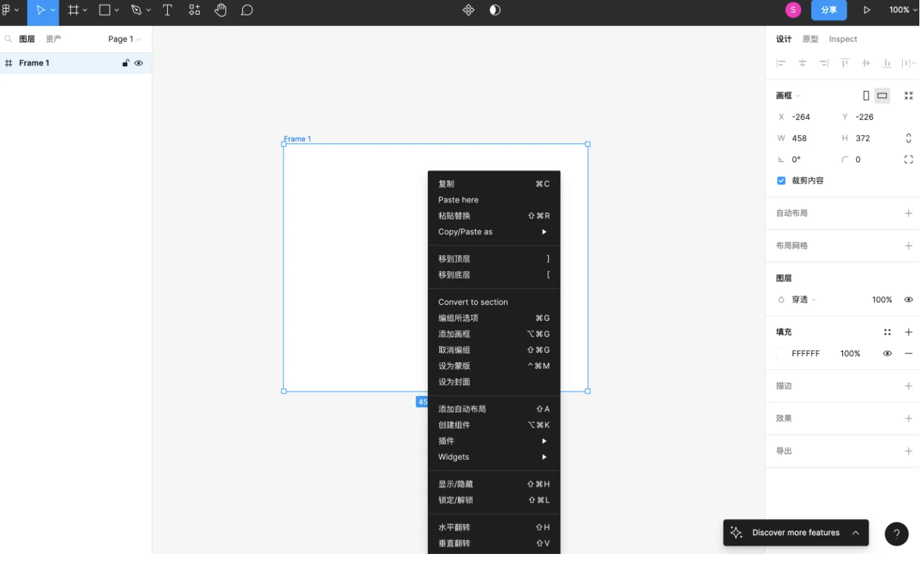Click the W width input field
Image resolution: width=924 pixels, height=562 pixels.
pyautogui.click(x=809, y=138)
